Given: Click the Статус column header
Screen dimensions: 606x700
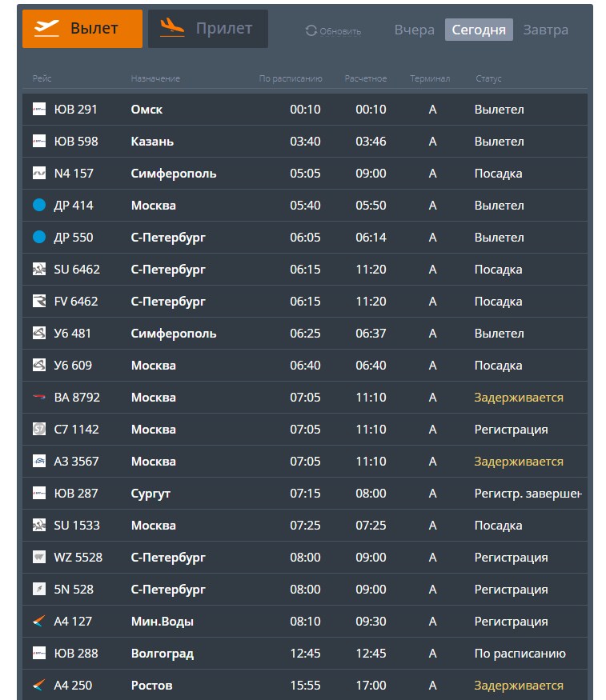Looking at the screenshot, I should pos(488,78).
